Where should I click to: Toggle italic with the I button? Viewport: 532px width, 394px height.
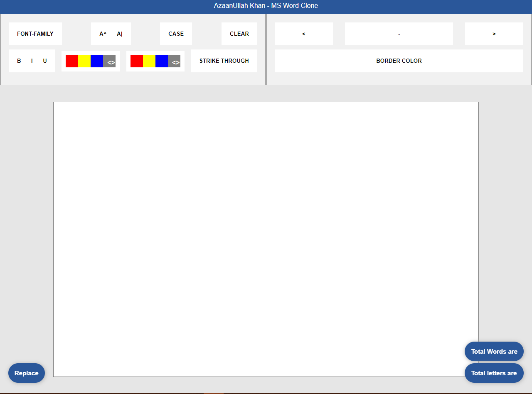point(32,61)
